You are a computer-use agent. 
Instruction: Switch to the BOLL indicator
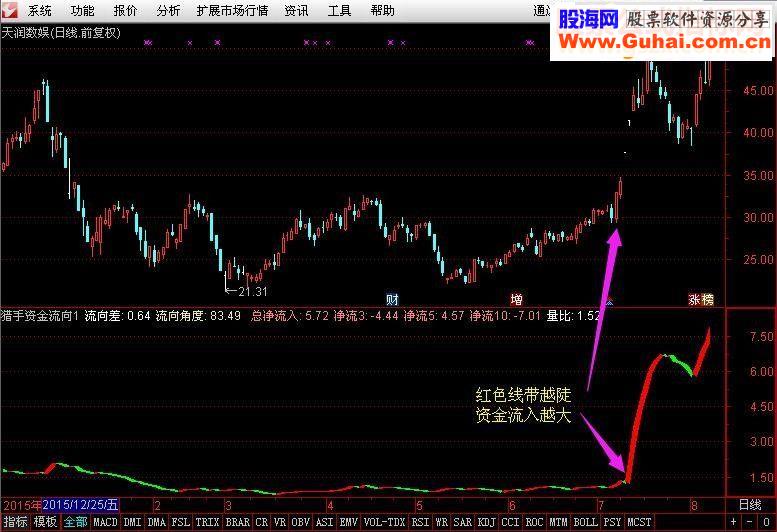coord(586,522)
